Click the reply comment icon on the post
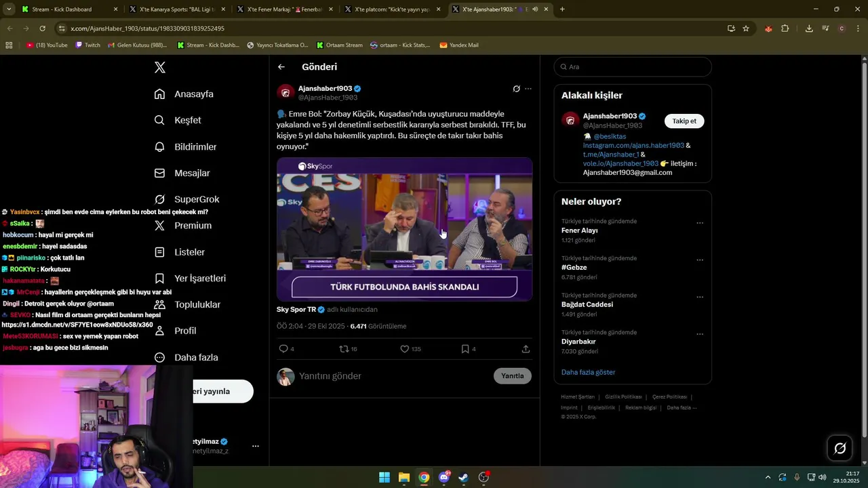 (283, 349)
